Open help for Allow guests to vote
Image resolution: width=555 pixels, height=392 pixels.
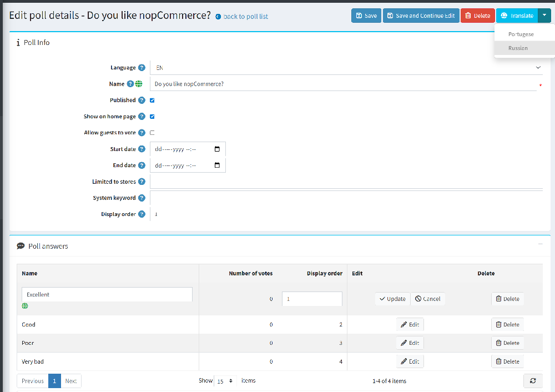pos(142,133)
